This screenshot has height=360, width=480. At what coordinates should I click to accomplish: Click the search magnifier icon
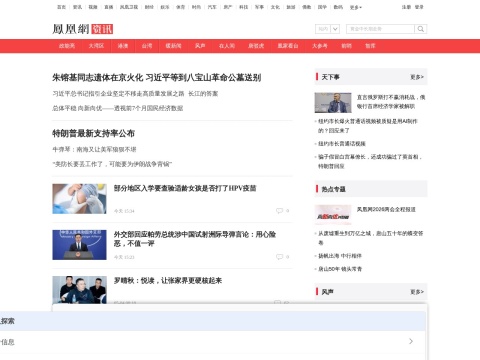click(x=421, y=29)
